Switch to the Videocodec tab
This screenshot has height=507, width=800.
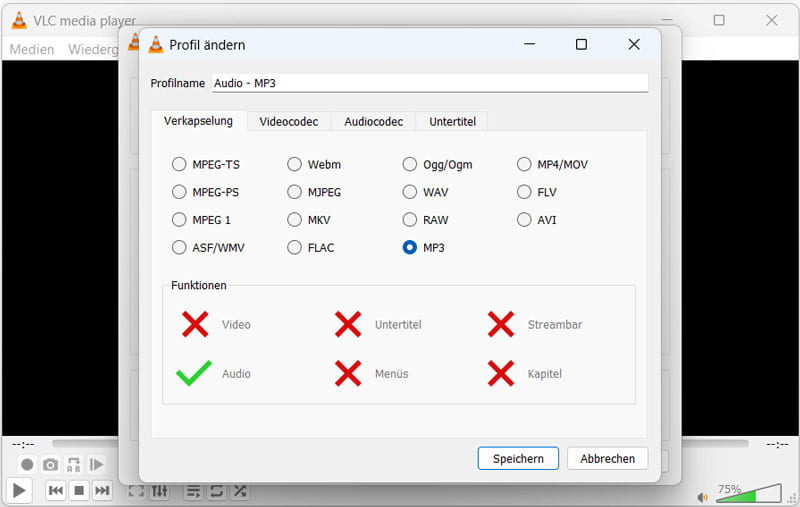(x=289, y=121)
